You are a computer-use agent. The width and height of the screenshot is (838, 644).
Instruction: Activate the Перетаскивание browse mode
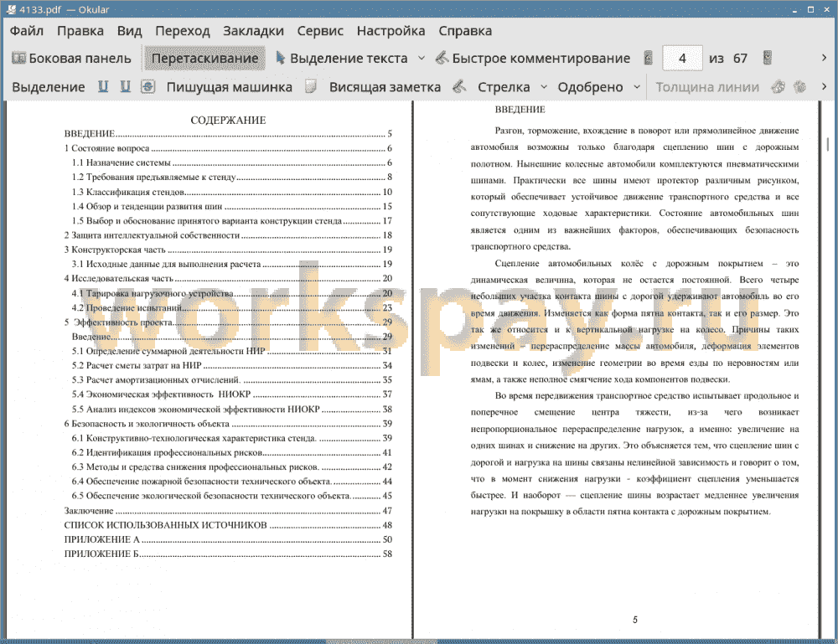(x=204, y=59)
